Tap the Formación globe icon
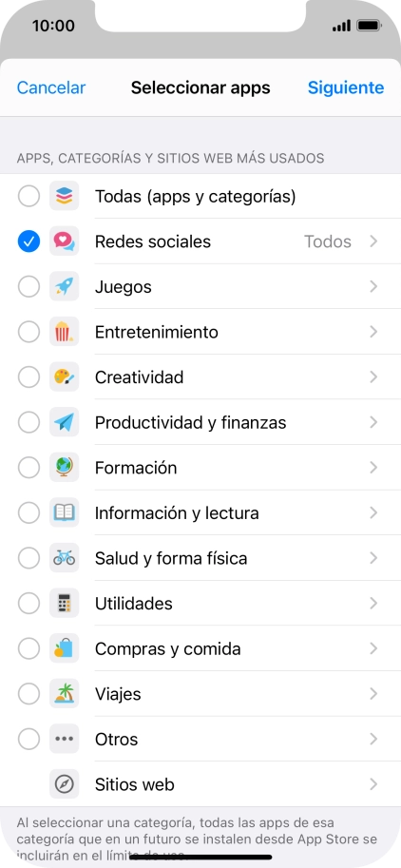 (65, 468)
